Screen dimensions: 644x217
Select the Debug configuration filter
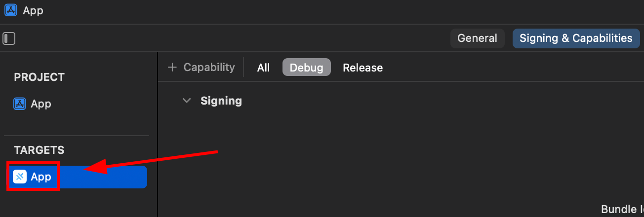306,68
